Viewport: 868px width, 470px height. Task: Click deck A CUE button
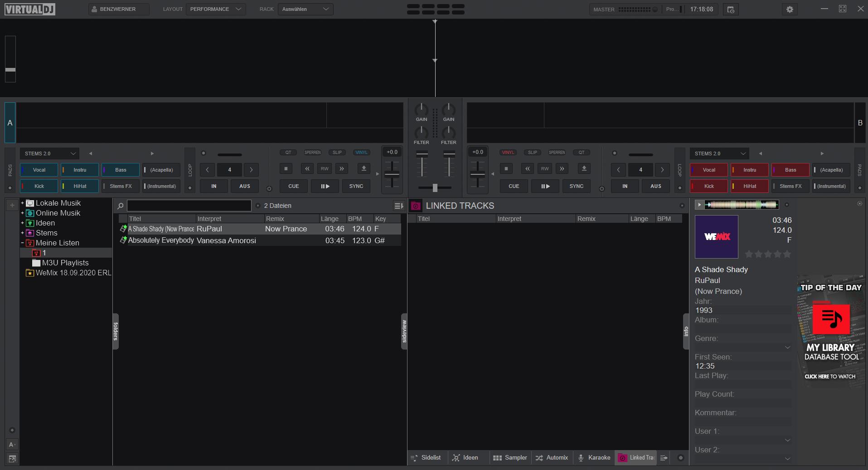[294, 186]
